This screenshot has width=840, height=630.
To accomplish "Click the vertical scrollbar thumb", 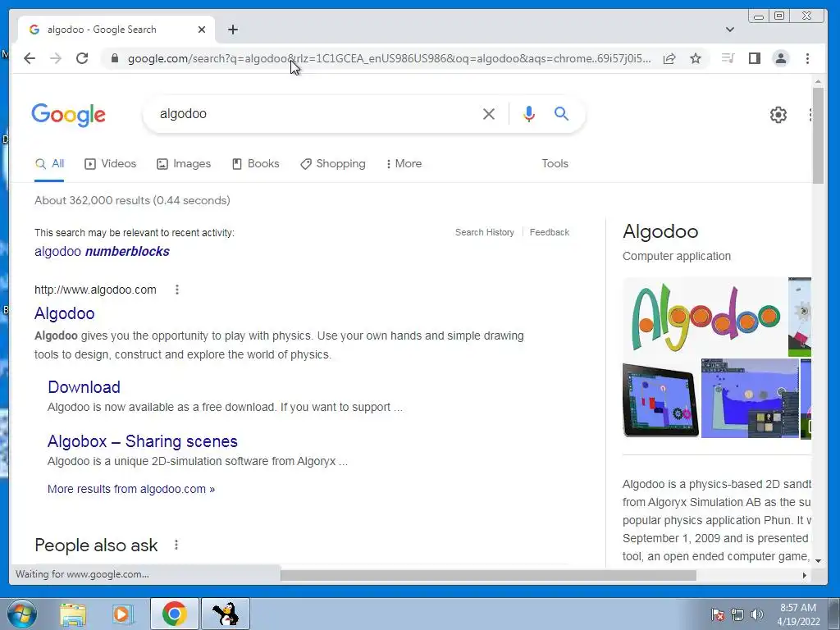I will (818, 135).
